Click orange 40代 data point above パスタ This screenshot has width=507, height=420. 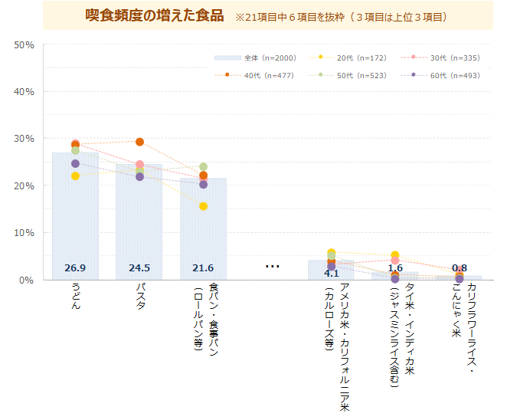tap(139, 142)
